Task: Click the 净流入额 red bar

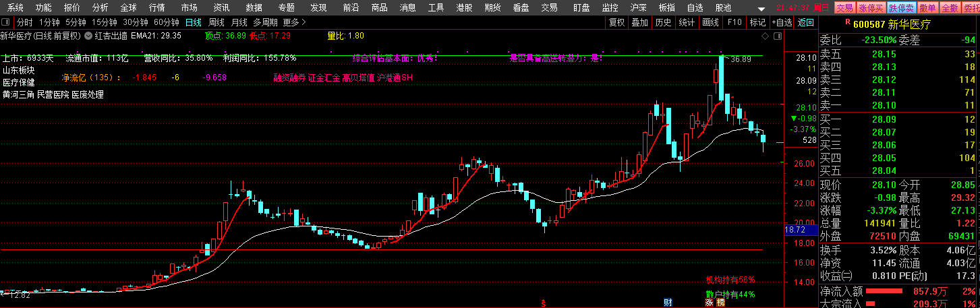Action: [884, 291]
